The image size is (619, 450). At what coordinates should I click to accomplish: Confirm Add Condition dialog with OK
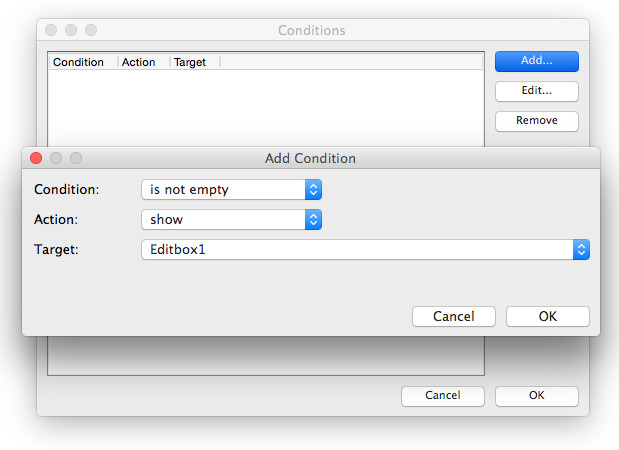pyautogui.click(x=547, y=316)
